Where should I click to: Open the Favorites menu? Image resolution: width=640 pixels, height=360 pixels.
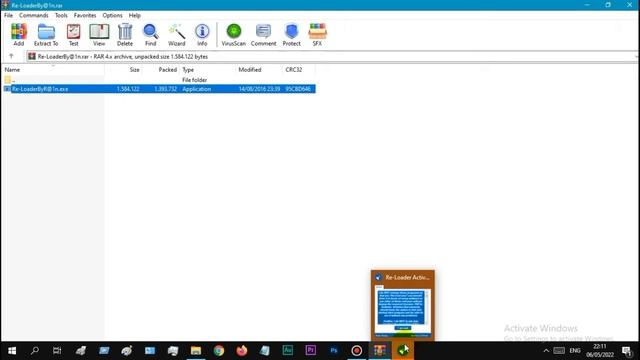[x=85, y=15]
